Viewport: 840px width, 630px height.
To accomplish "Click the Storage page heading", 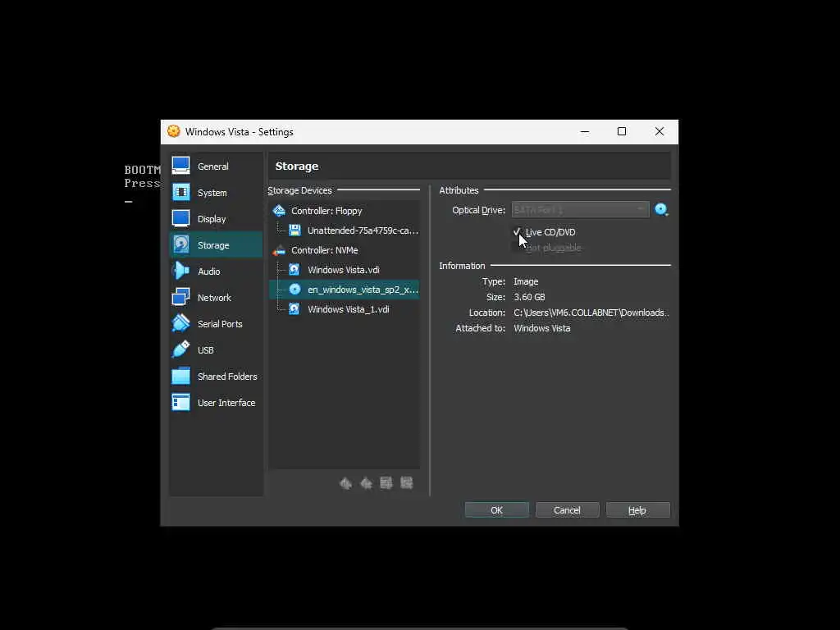I will pos(297,166).
